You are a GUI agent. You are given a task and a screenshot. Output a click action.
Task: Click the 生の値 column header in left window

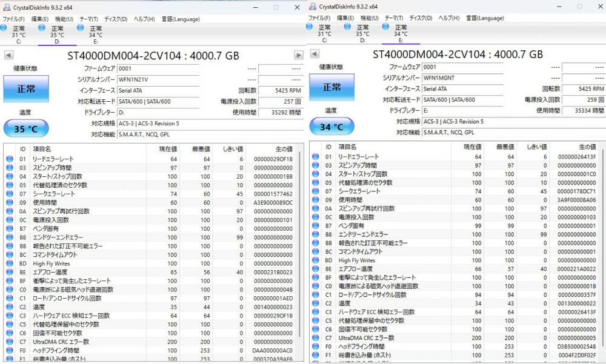pyautogui.click(x=273, y=149)
